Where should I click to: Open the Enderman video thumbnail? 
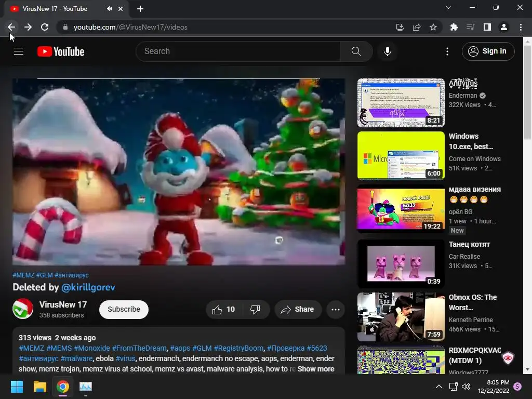(x=401, y=103)
